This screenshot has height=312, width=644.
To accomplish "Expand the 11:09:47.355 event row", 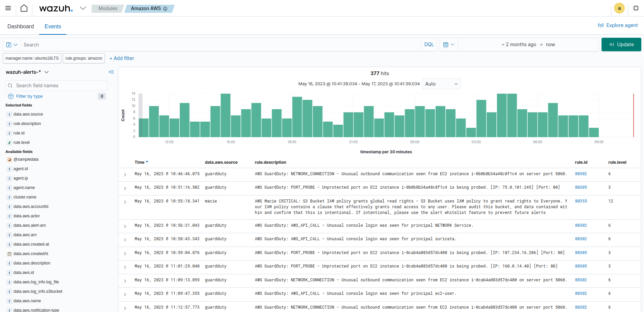I will click(x=125, y=294).
